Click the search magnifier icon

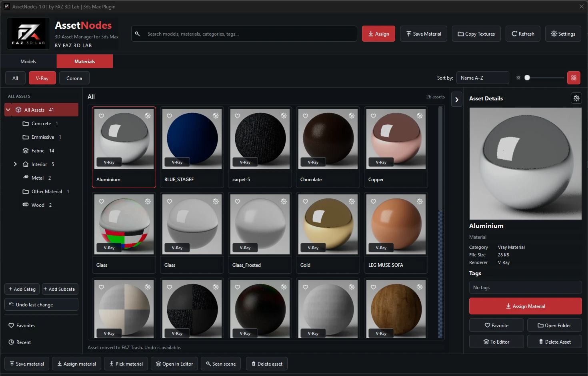[137, 34]
